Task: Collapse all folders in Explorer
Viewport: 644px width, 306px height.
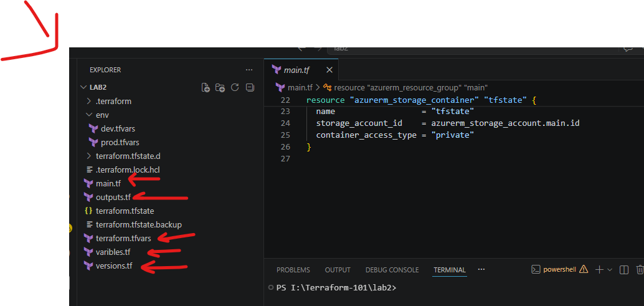Action: (x=250, y=87)
